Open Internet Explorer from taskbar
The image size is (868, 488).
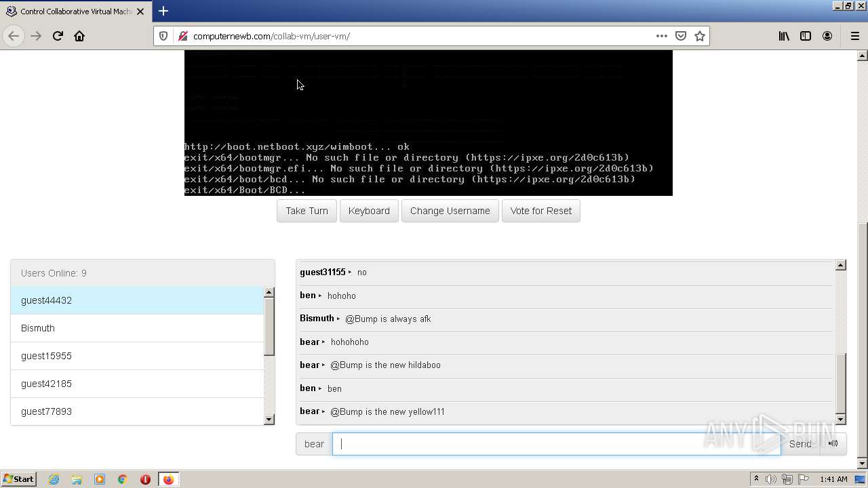coord(54,479)
